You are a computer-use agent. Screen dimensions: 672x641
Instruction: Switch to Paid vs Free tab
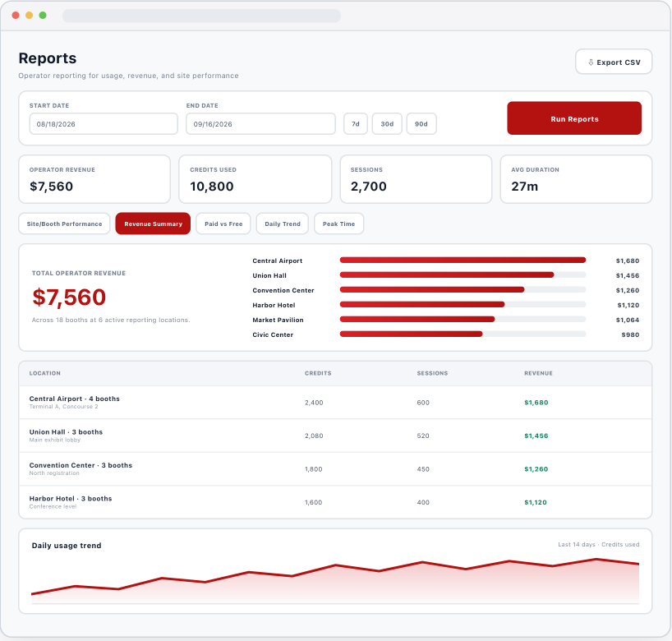point(223,224)
